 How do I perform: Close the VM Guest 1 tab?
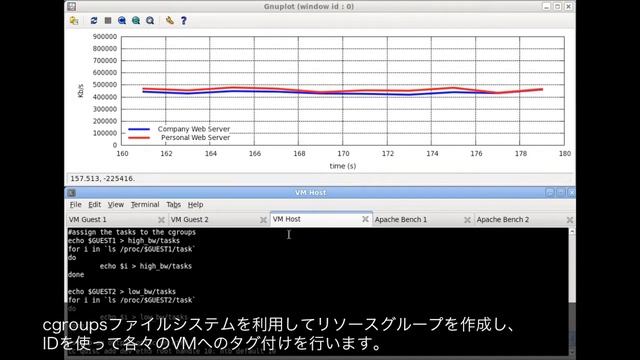[x=161, y=220]
